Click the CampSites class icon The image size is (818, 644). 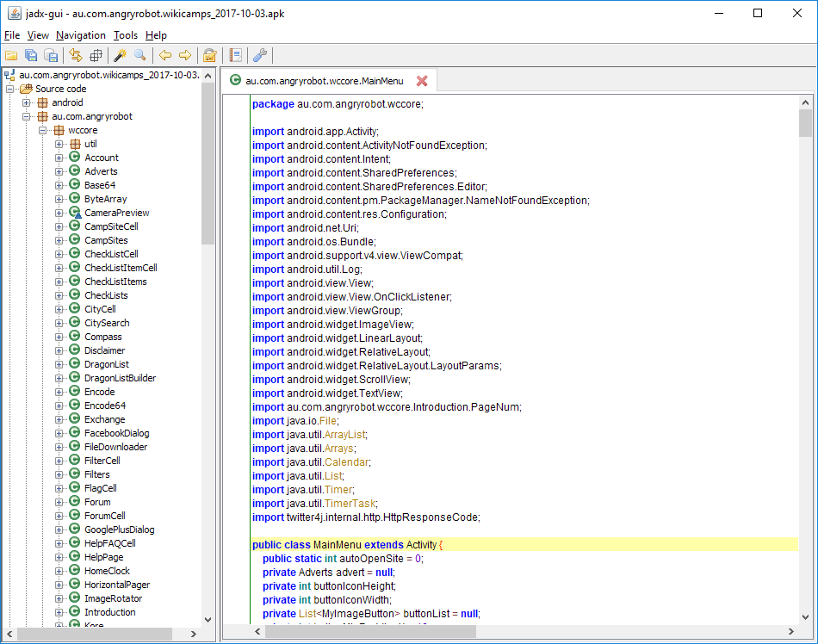[75, 240]
